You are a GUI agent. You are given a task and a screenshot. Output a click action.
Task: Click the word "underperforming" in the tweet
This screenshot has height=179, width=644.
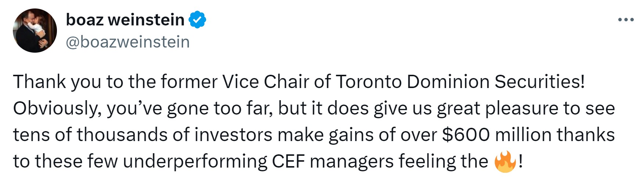(195, 162)
